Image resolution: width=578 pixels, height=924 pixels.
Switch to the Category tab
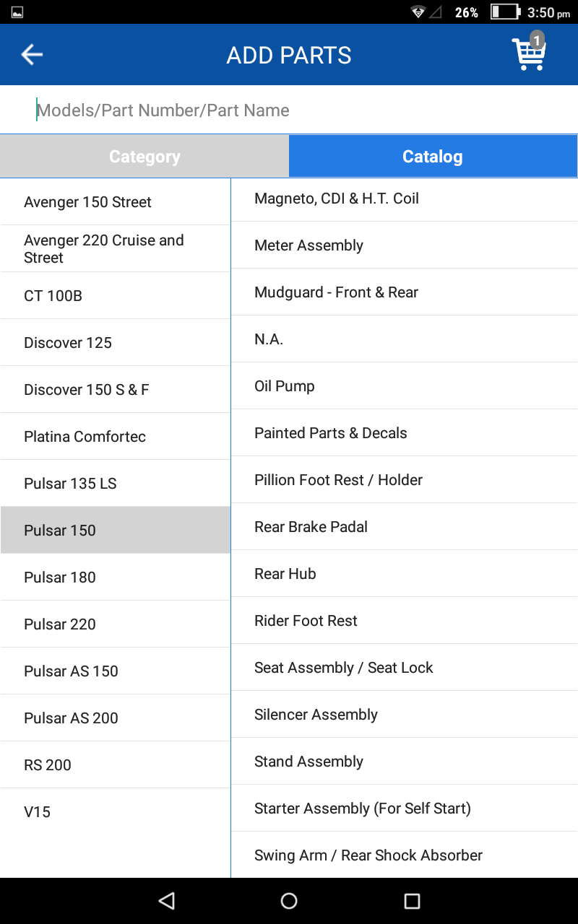click(144, 157)
